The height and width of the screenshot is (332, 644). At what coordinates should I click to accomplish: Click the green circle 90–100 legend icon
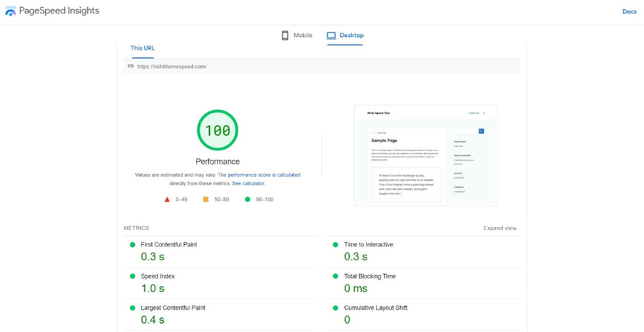click(247, 200)
